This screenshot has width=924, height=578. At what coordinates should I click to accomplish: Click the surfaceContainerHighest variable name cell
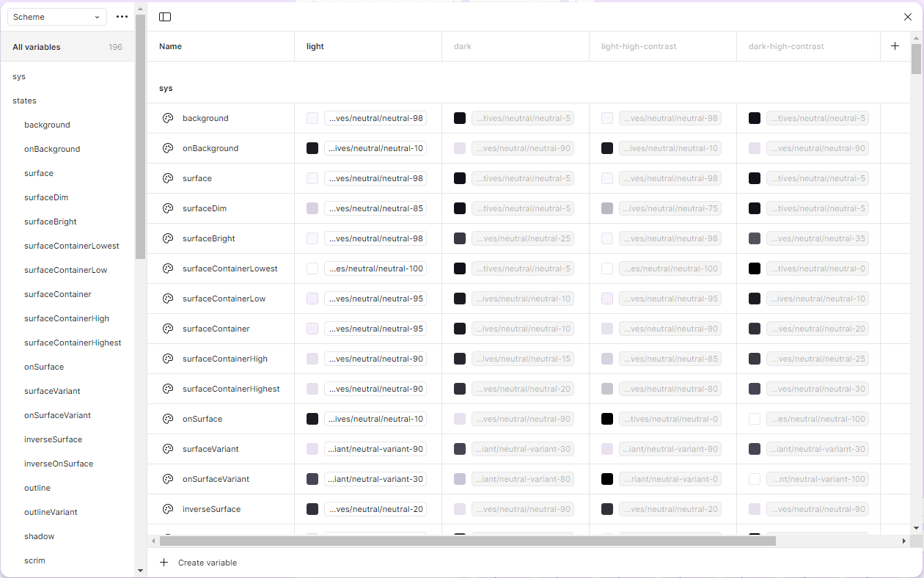[231, 389]
